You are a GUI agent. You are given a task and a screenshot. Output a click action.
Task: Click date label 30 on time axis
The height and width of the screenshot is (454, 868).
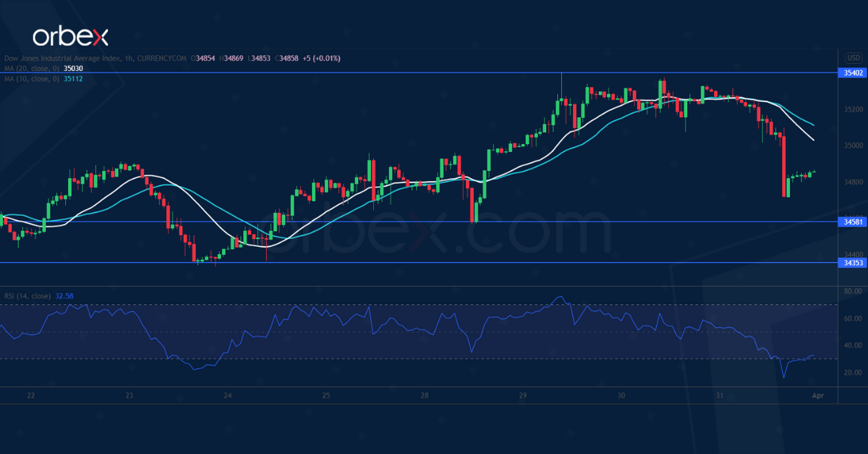[621, 395]
